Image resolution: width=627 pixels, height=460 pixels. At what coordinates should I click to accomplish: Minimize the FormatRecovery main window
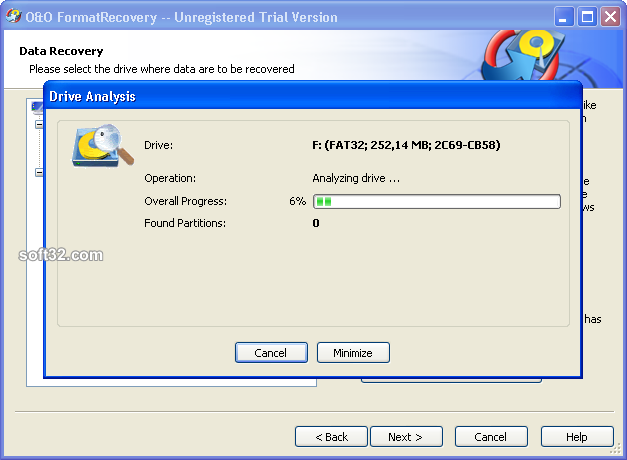click(564, 17)
